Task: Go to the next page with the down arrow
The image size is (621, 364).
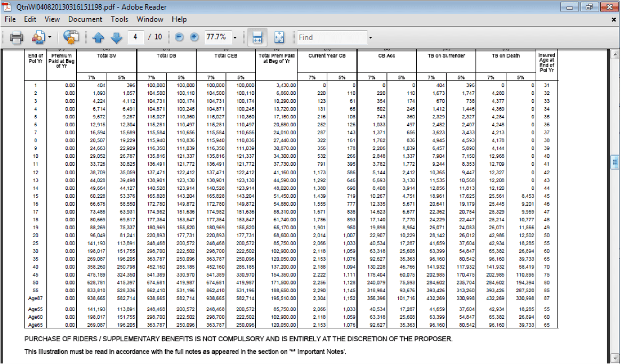Action: point(117,37)
